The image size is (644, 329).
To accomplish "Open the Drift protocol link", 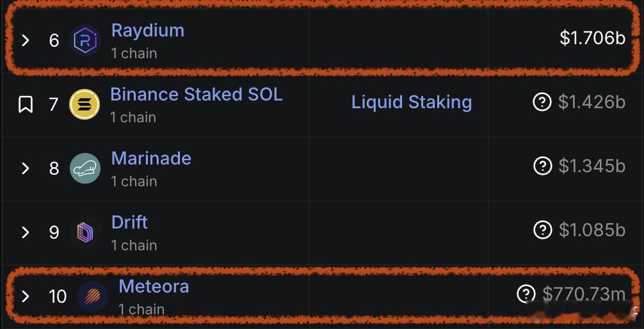I will [129, 222].
